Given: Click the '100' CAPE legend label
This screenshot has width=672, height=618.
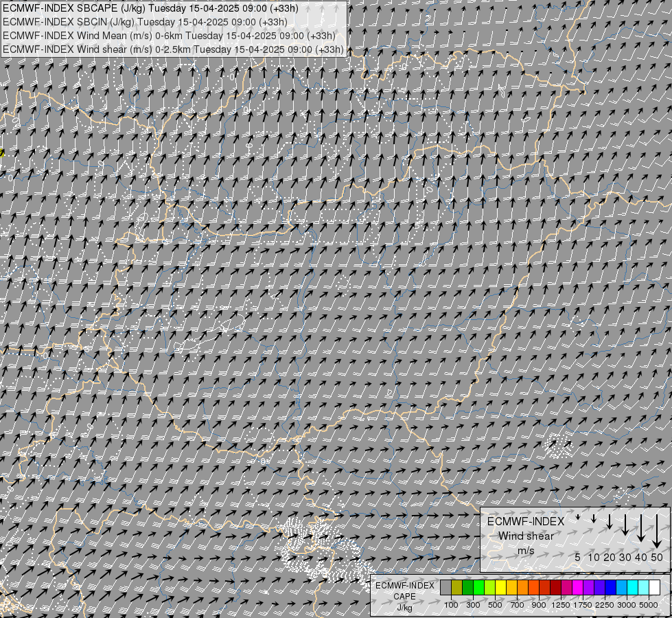Looking at the screenshot, I should 451,605.
